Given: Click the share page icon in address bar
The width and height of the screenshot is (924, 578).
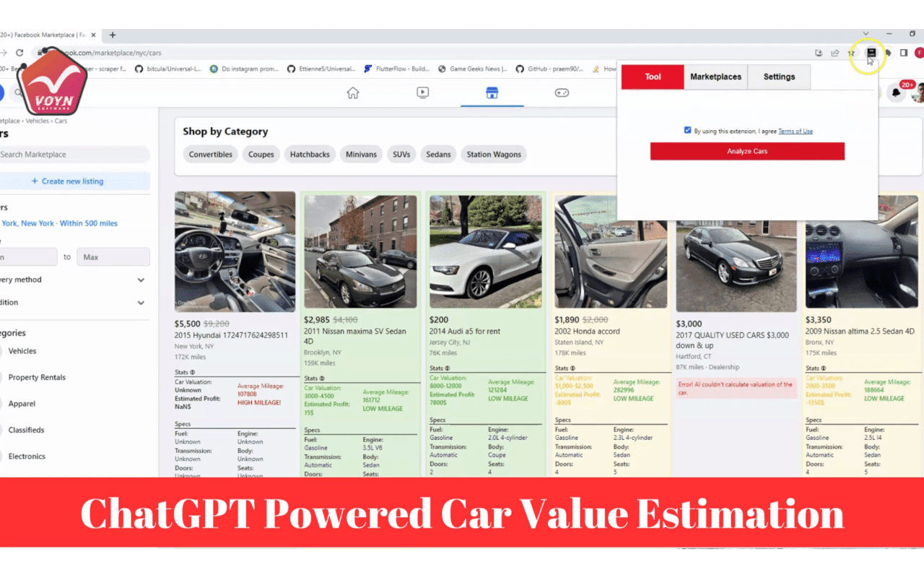Looking at the screenshot, I should point(835,53).
